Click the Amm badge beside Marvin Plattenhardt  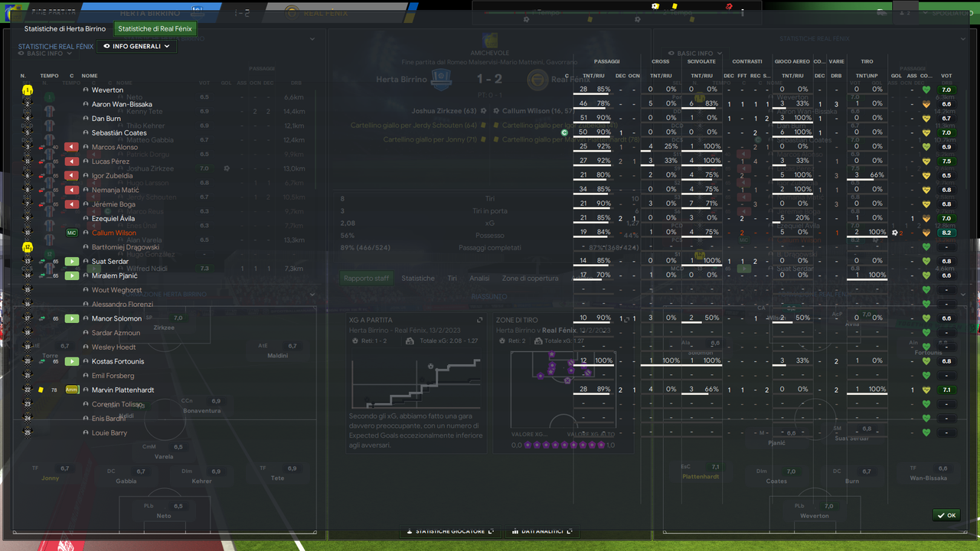(72, 390)
